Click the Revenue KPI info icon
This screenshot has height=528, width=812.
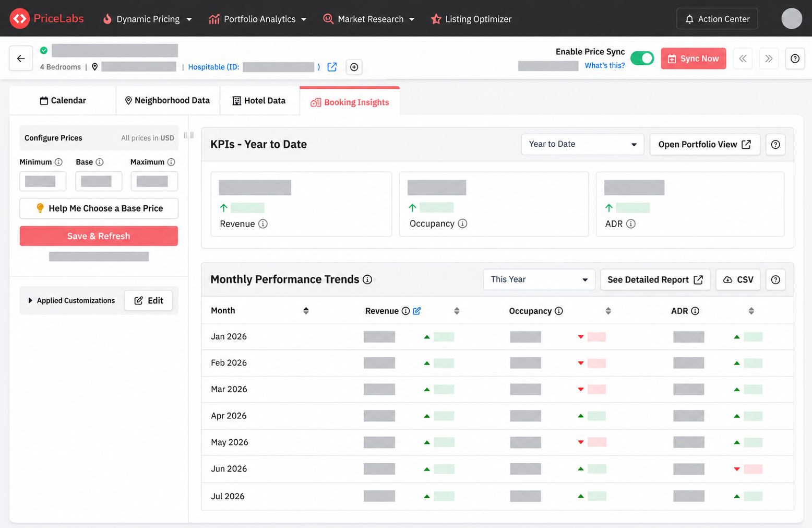[263, 224]
